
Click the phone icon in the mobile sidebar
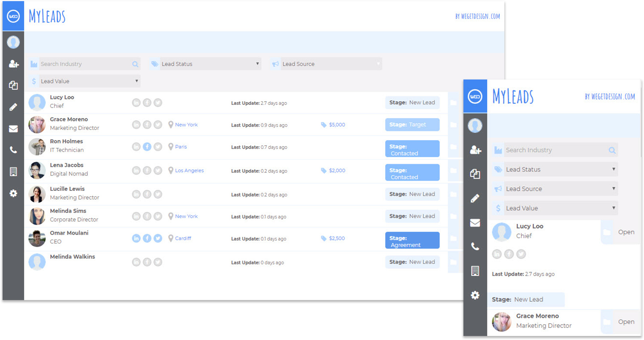point(475,247)
